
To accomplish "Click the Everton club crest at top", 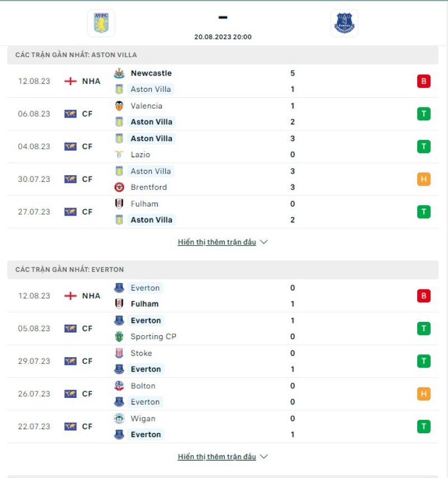I will 344,24.
